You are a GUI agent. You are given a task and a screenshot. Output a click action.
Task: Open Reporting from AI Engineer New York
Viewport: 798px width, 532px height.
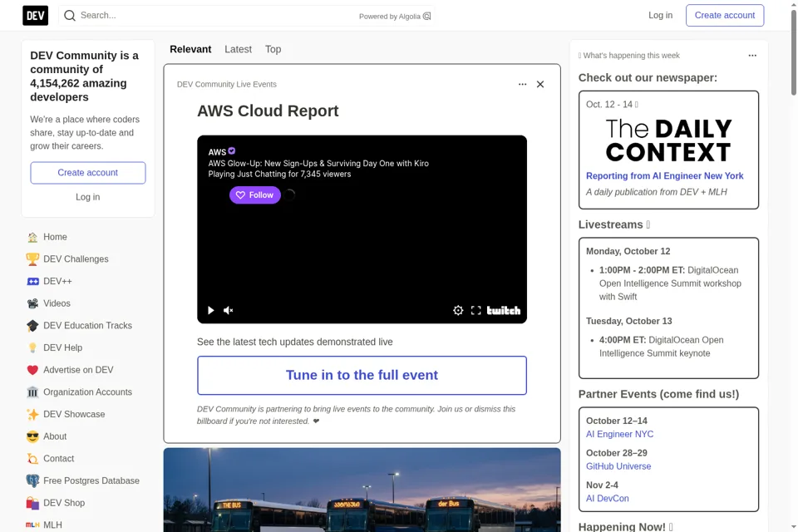coord(665,175)
